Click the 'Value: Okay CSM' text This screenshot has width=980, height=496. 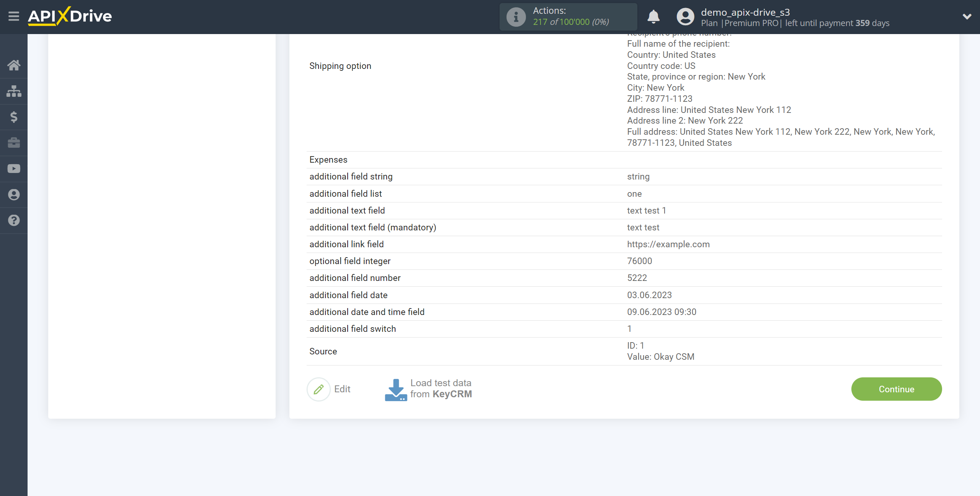pos(661,357)
